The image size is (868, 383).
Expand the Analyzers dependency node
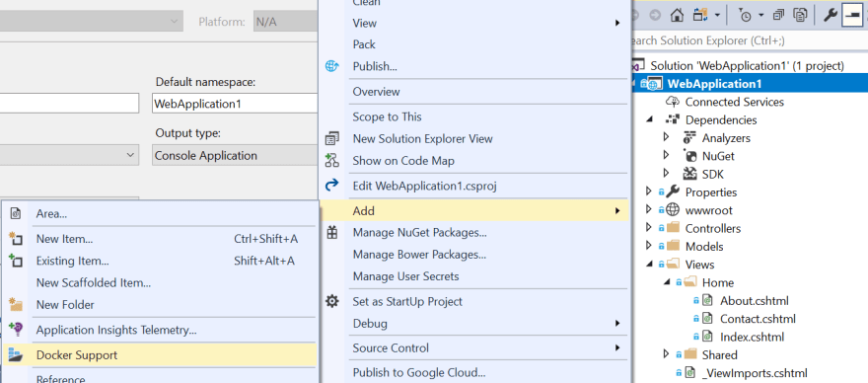(667, 136)
